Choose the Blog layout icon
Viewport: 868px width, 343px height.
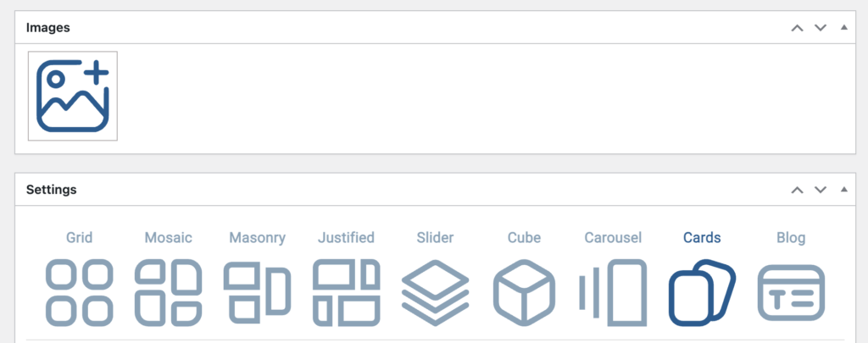(x=791, y=292)
